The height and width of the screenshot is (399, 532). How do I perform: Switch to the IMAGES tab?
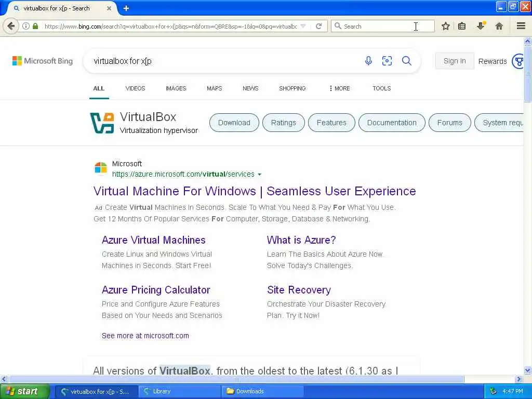tap(176, 88)
